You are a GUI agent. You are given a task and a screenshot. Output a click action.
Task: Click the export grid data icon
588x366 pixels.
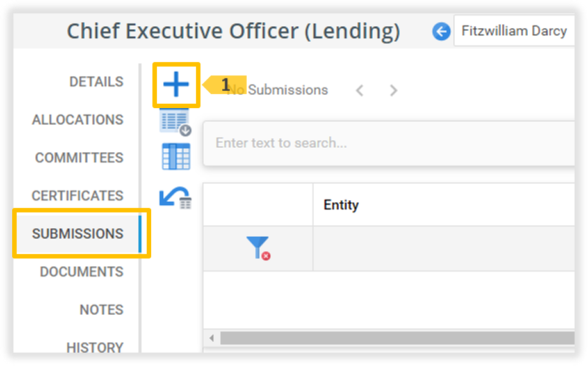(175, 122)
